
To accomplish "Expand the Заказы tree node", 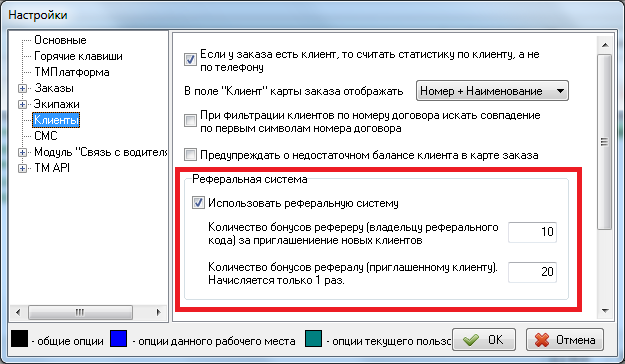I will 23,89.
